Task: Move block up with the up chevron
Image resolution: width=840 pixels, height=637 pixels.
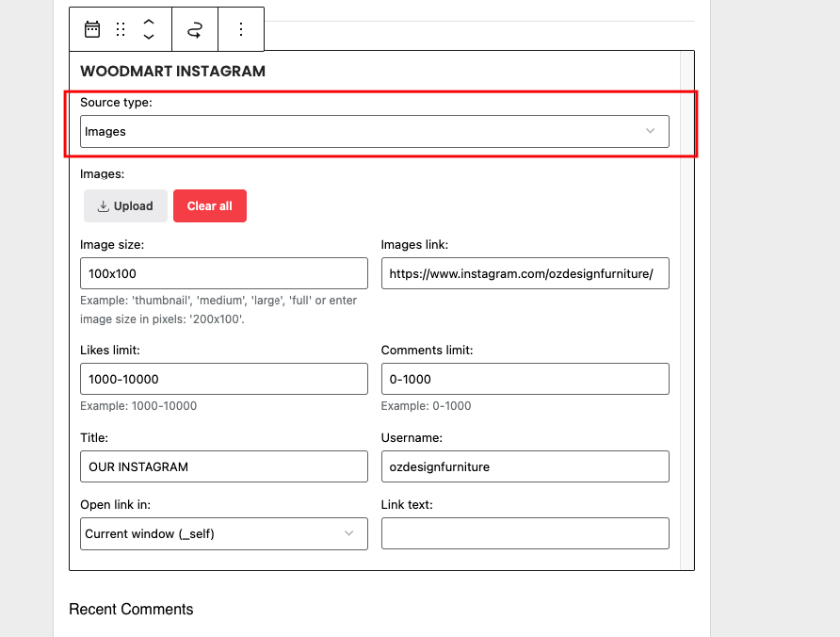Action: tap(149, 22)
